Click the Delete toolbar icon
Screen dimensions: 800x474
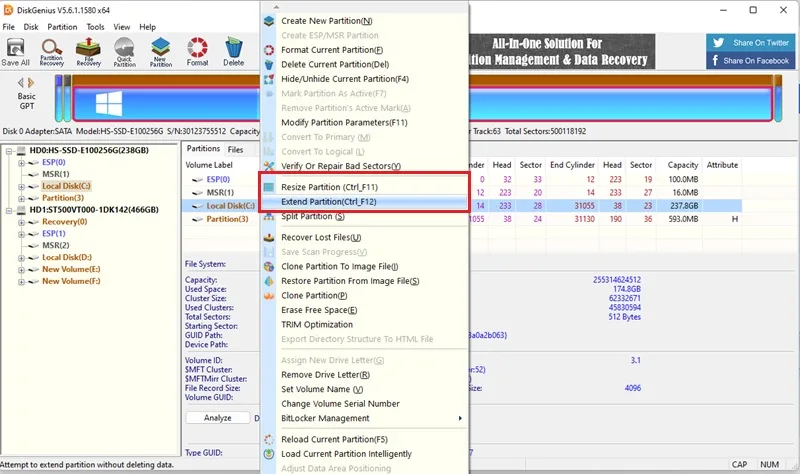tap(234, 52)
